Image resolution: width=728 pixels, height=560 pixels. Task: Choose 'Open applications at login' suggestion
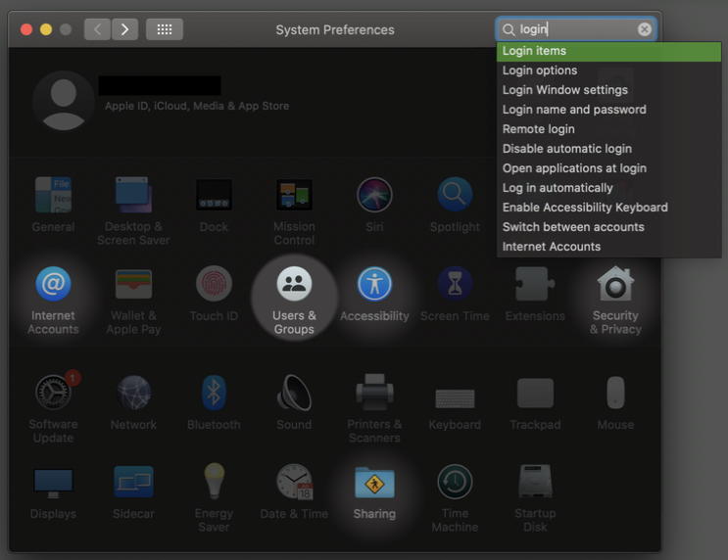tap(608, 168)
